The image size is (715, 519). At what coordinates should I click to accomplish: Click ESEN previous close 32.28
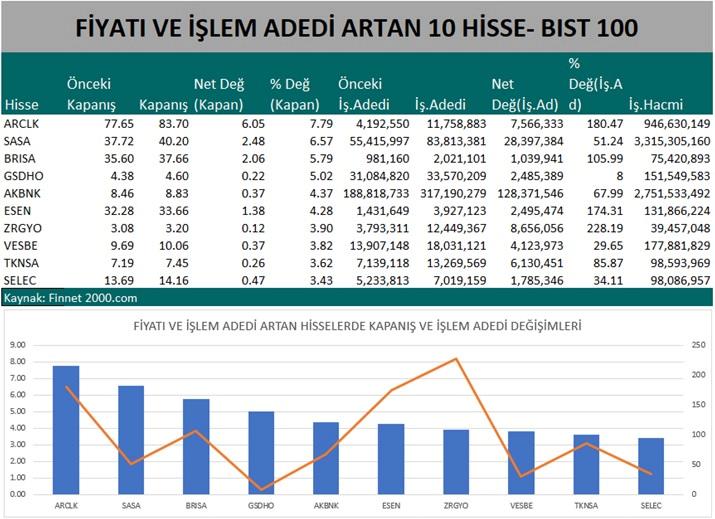119,211
